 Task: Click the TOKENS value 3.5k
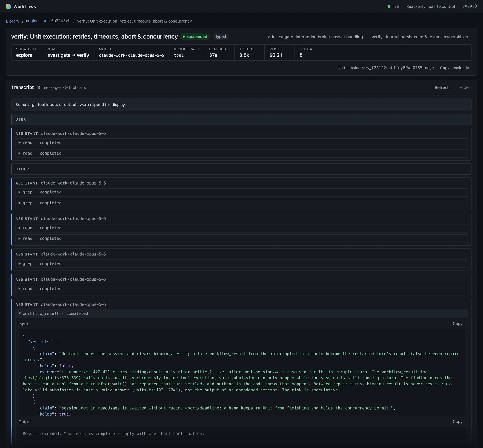point(244,55)
